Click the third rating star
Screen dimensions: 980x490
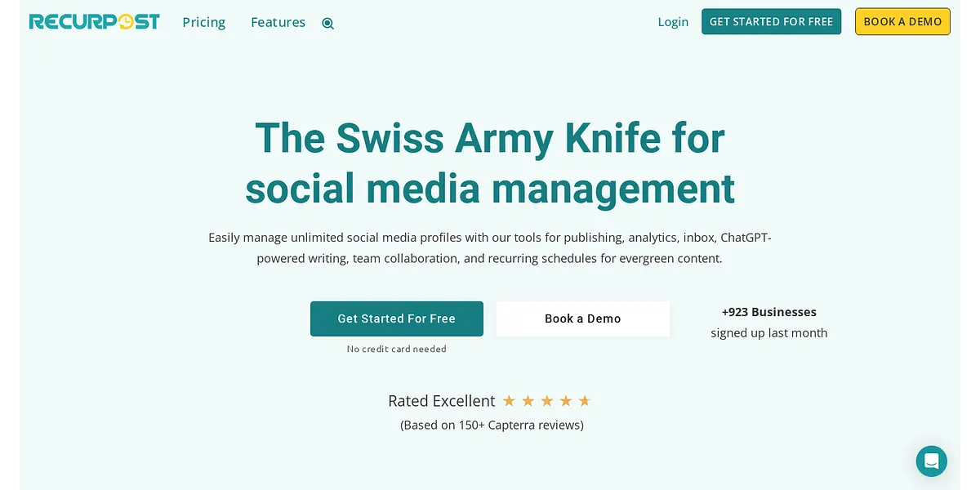(546, 401)
